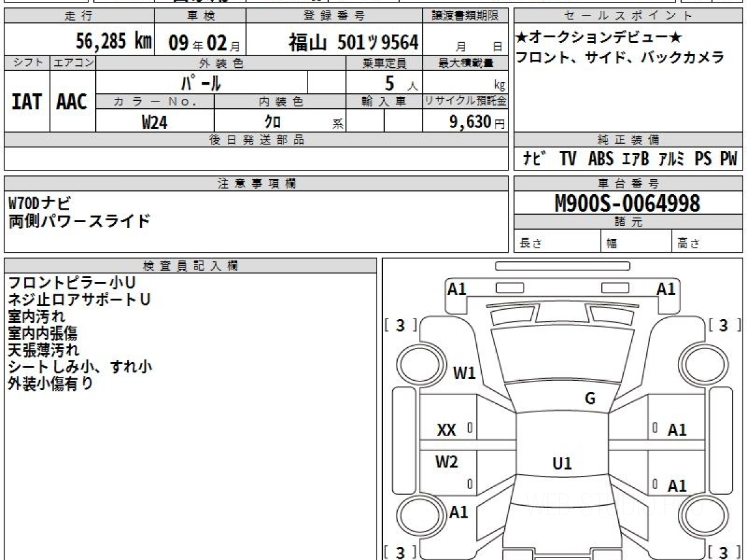Select the XX damage mark on the diagram
Screen dimensions: 747x560
coord(446,429)
